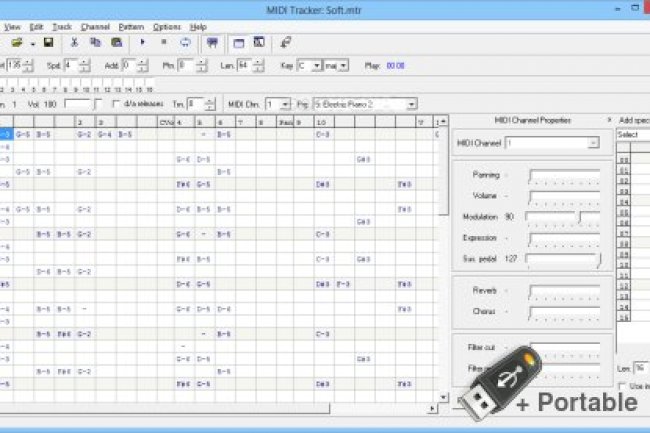This screenshot has width=650, height=433.
Task: Click the scroll-down arrow of the pattern grid
Action: click(443, 398)
